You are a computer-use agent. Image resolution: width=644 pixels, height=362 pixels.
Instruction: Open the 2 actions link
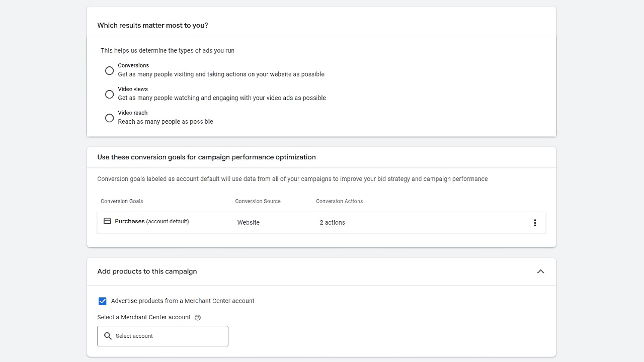coord(332,223)
